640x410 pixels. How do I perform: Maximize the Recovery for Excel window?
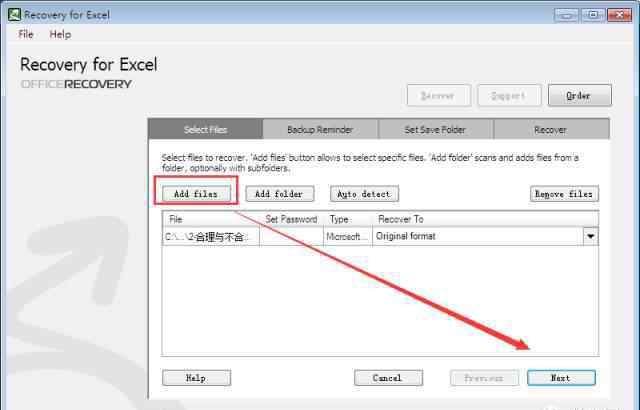(x=593, y=15)
